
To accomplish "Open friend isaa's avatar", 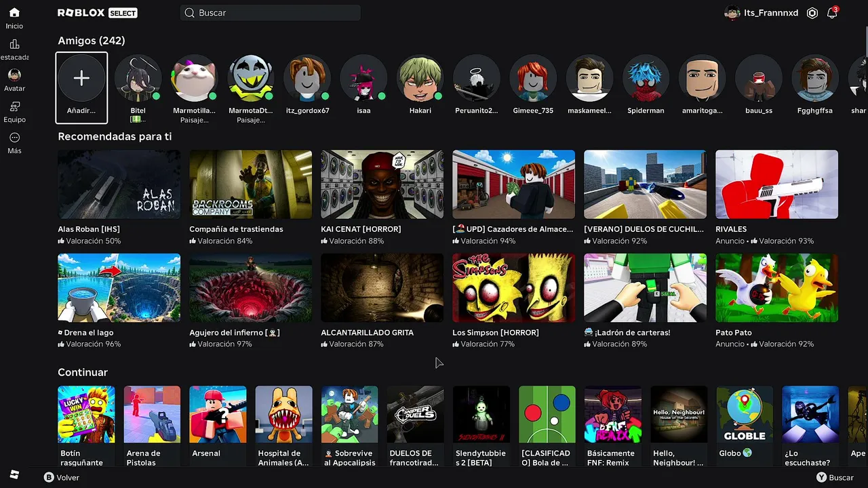I will [363, 79].
